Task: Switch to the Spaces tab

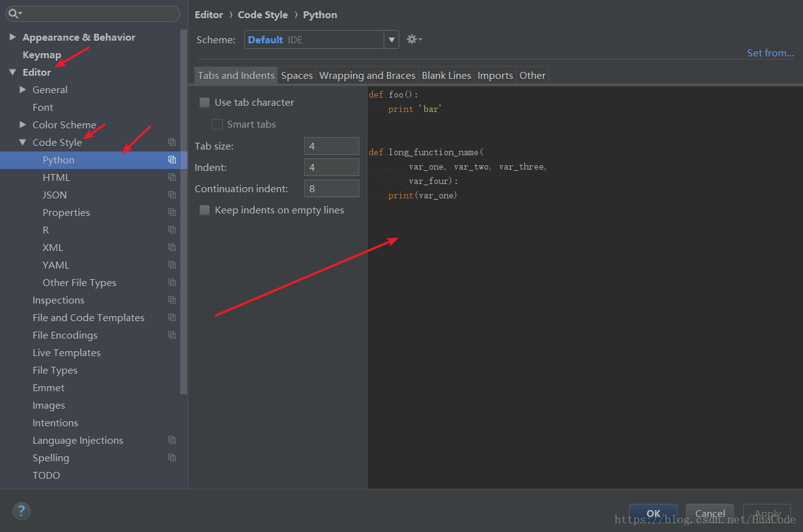Action: point(297,75)
